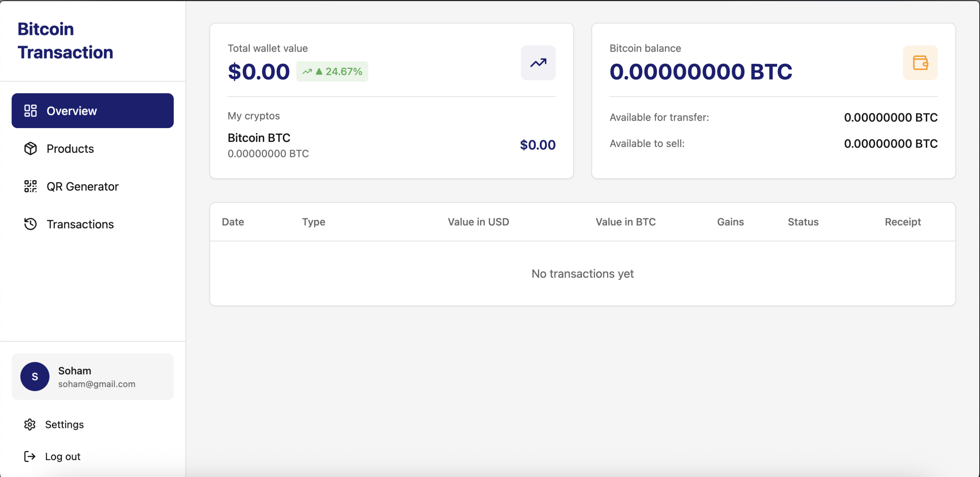Go to the Transactions page
This screenshot has width=980, height=477.
click(x=80, y=224)
